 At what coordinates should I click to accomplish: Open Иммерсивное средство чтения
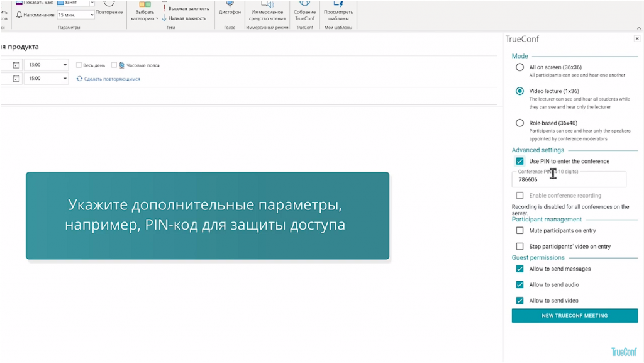click(267, 11)
